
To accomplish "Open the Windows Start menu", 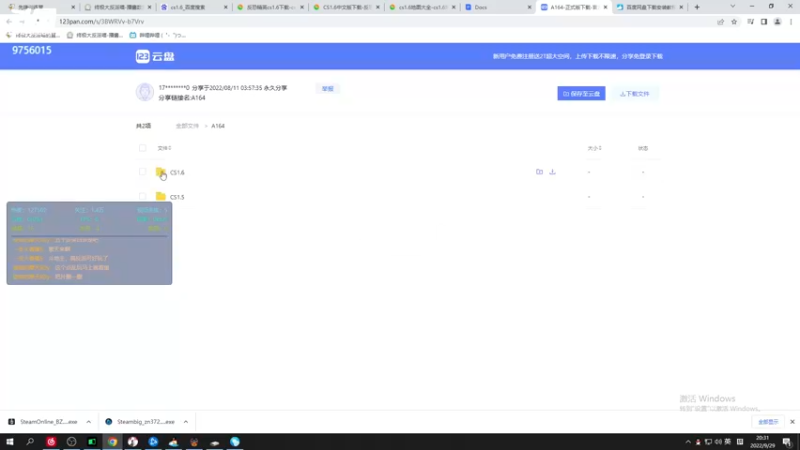I will pyautogui.click(x=10, y=442).
